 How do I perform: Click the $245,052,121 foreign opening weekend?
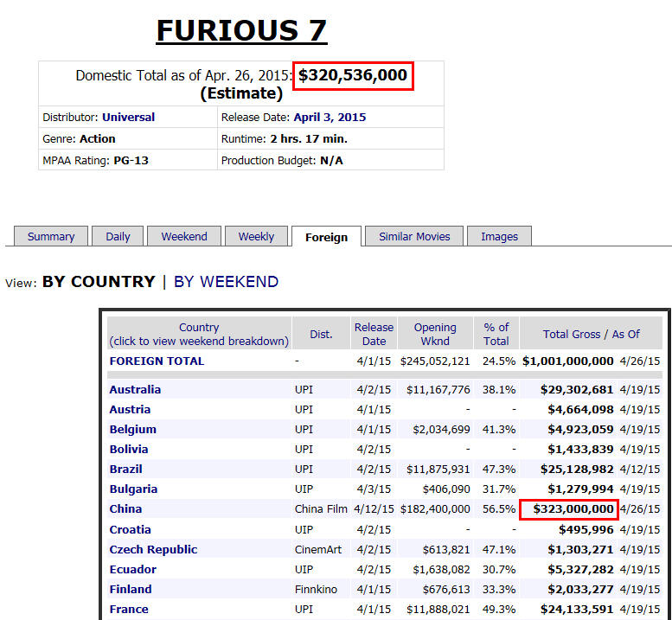(x=435, y=361)
